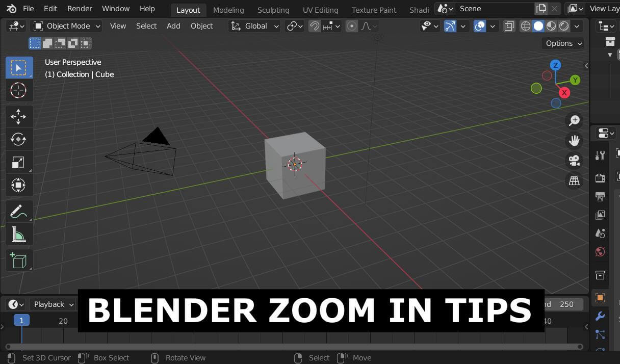
Task: Toggle X-Ray mode in the viewport header
Action: pos(508,26)
